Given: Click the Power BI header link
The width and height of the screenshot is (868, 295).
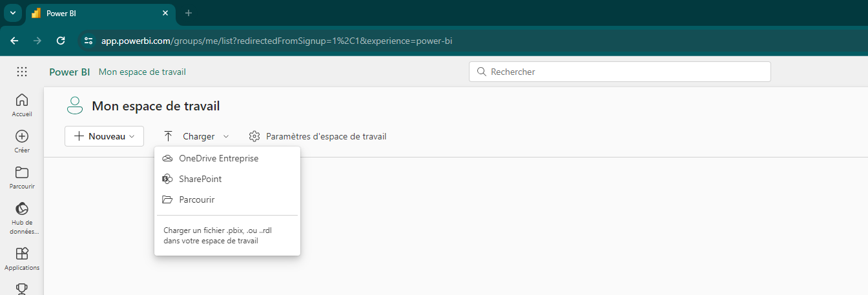Looking at the screenshot, I should pyautogui.click(x=70, y=72).
